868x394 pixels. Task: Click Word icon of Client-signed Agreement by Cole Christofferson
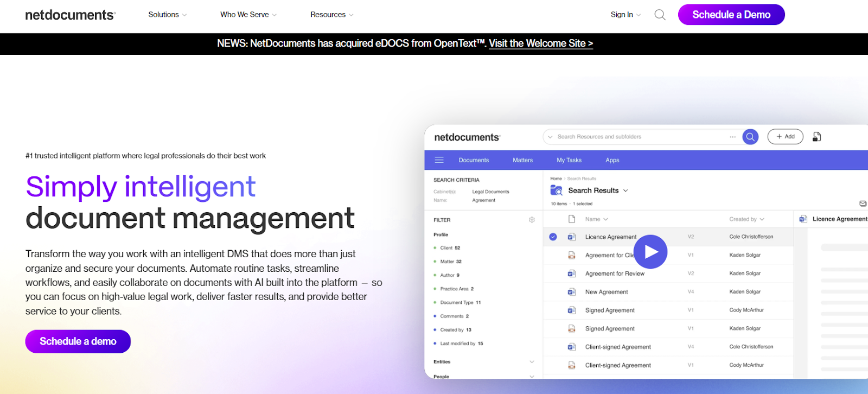tap(571, 347)
